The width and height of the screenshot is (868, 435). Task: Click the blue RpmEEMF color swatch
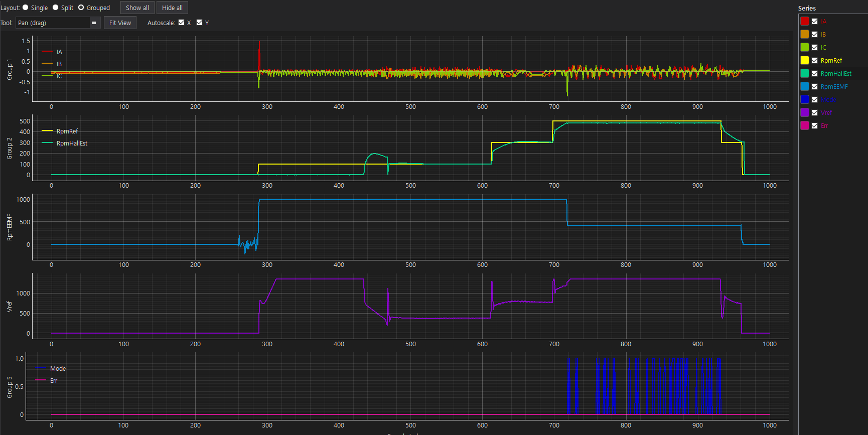[805, 86]
